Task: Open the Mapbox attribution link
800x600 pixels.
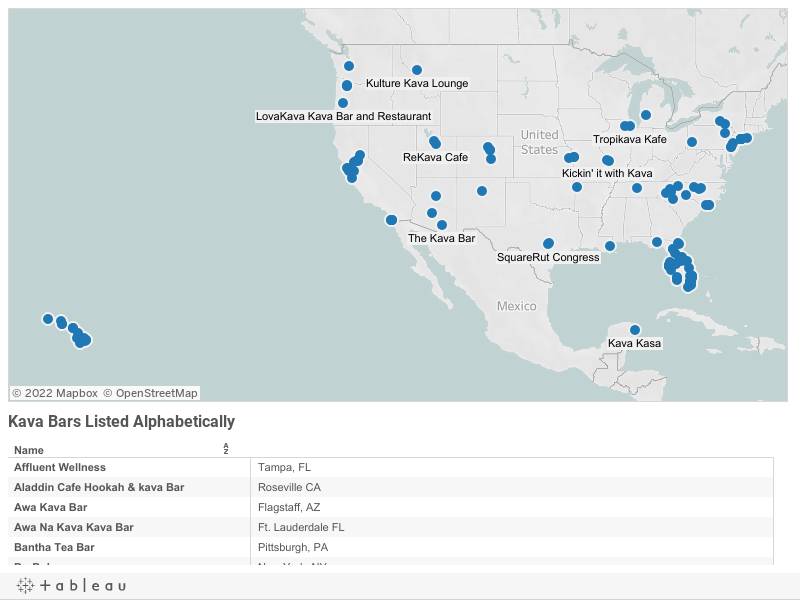Action: [x=55, y=393]
